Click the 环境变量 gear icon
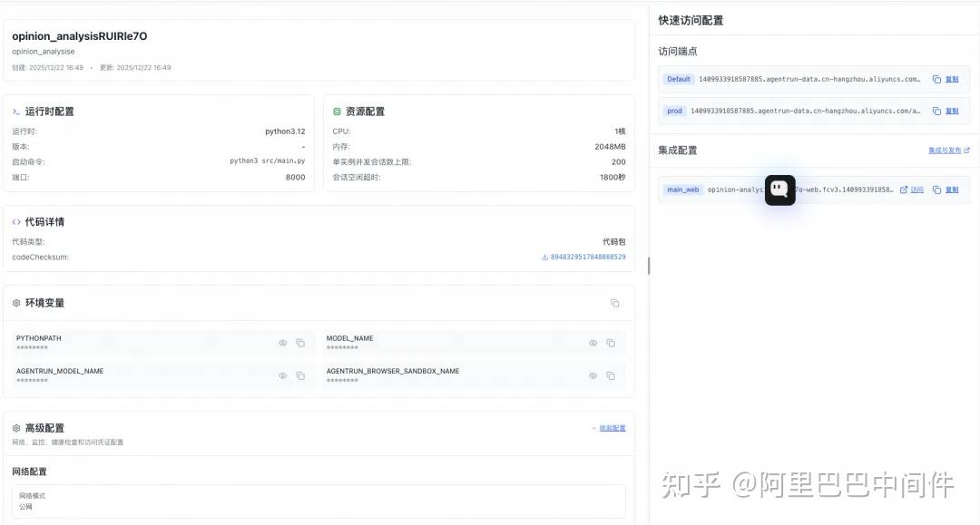The width and height of the screenshot is (980, 525). [16, 303]
